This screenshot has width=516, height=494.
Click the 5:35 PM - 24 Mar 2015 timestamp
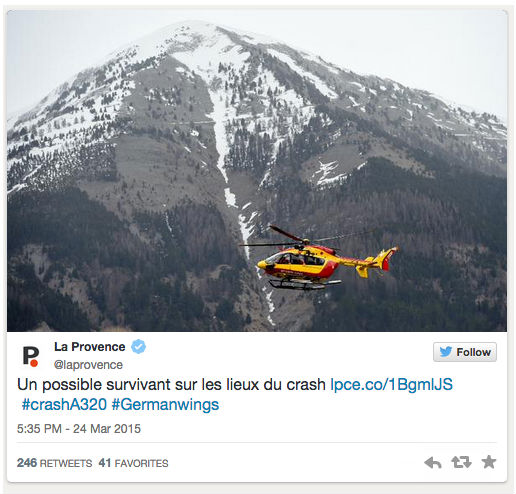pyautogui.click(x=79, y=429)
